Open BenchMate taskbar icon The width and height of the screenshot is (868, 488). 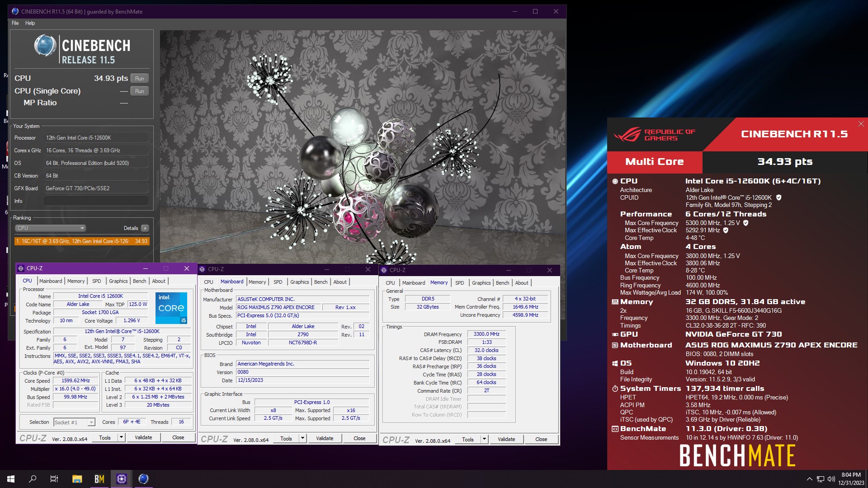(99, 479)
